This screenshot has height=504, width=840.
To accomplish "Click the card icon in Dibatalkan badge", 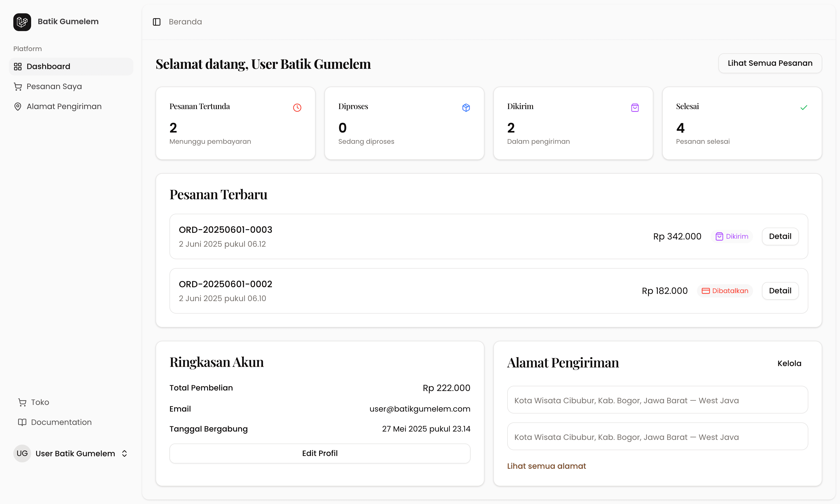I will (x=706, y=291).
